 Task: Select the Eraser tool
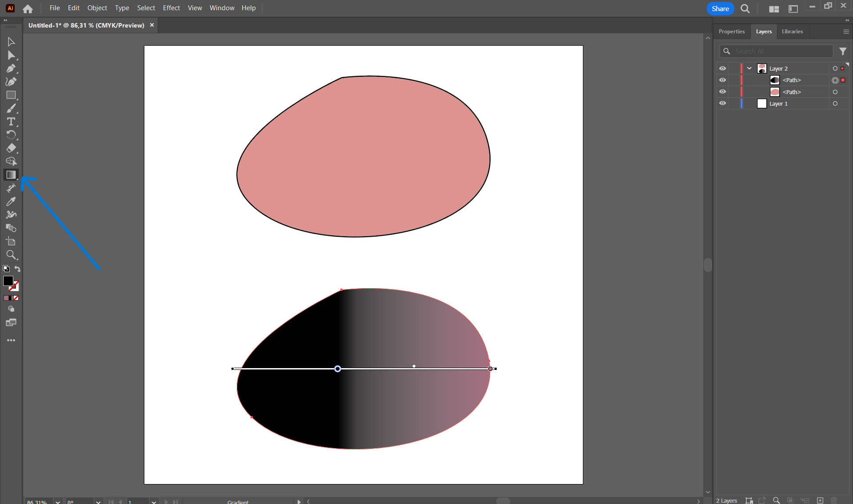tap(11, 148)
